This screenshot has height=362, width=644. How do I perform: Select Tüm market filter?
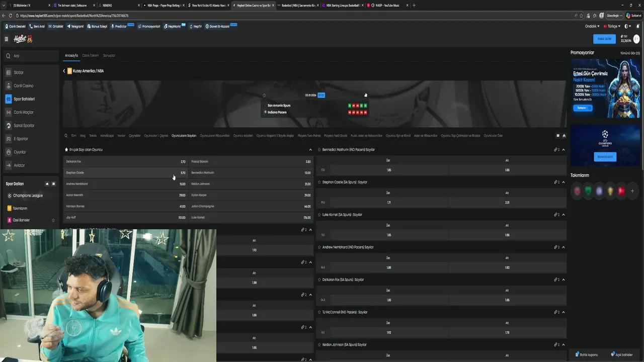pos(73,135)
